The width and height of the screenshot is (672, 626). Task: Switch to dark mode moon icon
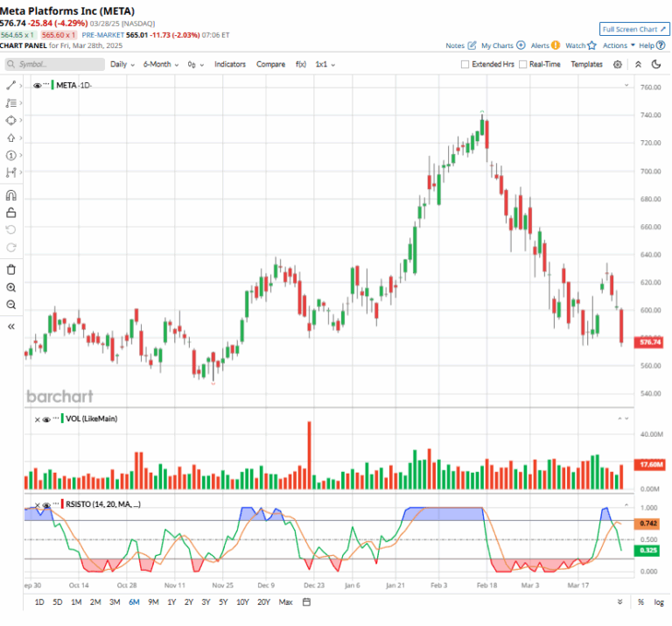click(656, 64)
